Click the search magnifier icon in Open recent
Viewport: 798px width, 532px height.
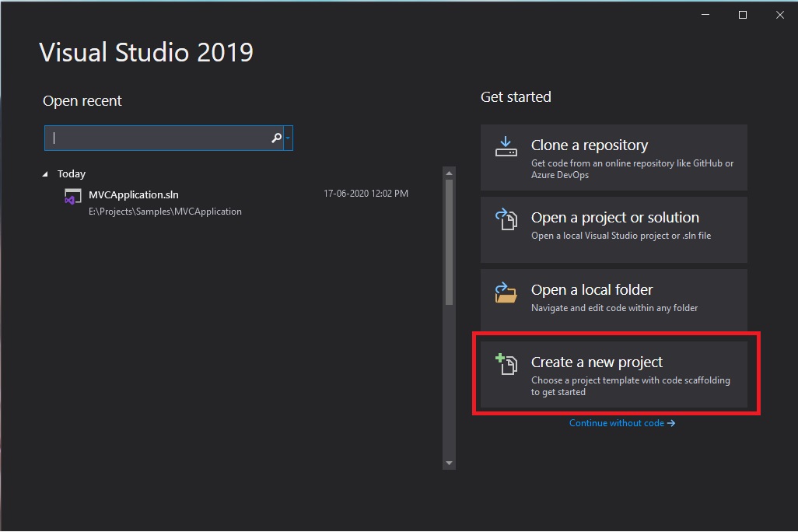coord(276,138)
